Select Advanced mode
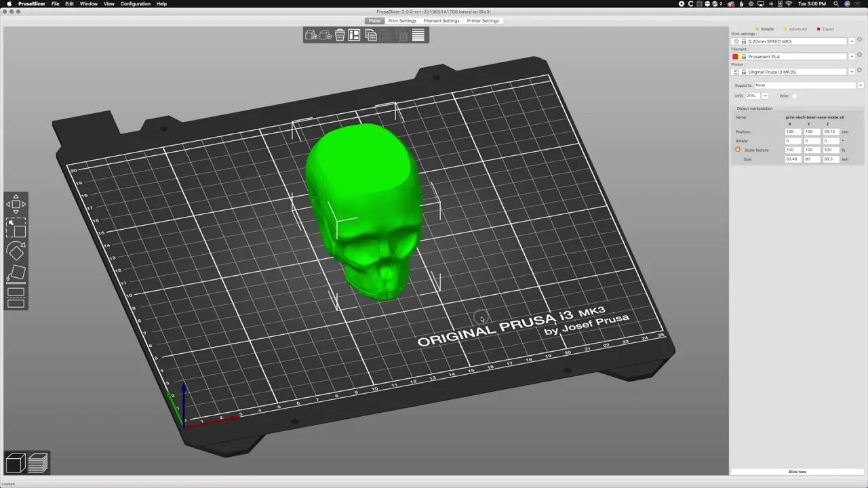The height and width of the screenshot is (488, 868). click(x=795, y=29)
